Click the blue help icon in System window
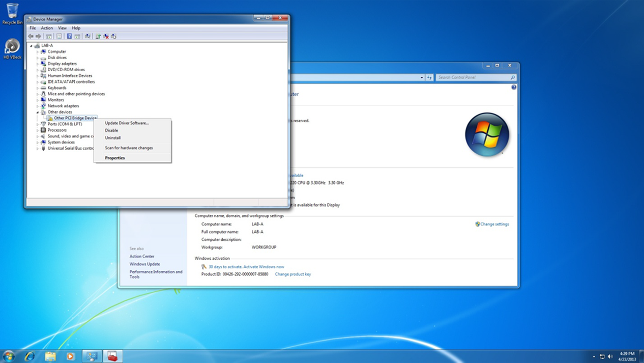The width and height of the screenshot is (644, 363). [x=513, y=88]
